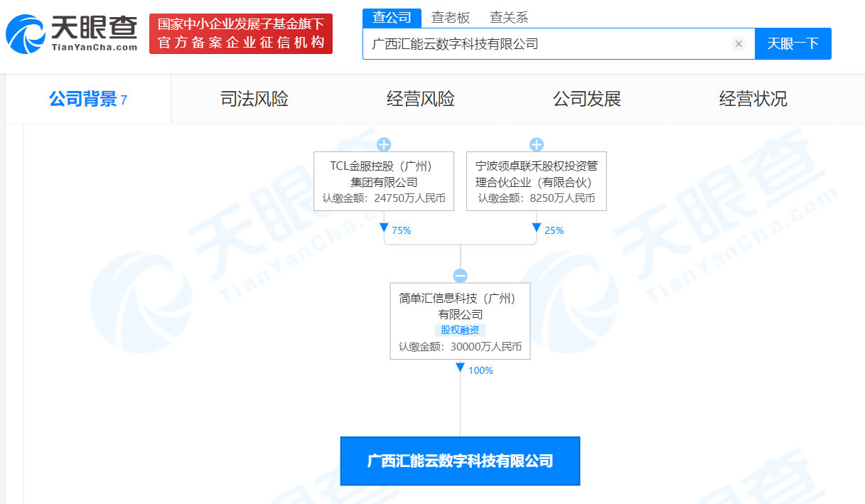The image size is (865, 504).
Task: Switch to 查关系 search tab
Action: [509, 18]
